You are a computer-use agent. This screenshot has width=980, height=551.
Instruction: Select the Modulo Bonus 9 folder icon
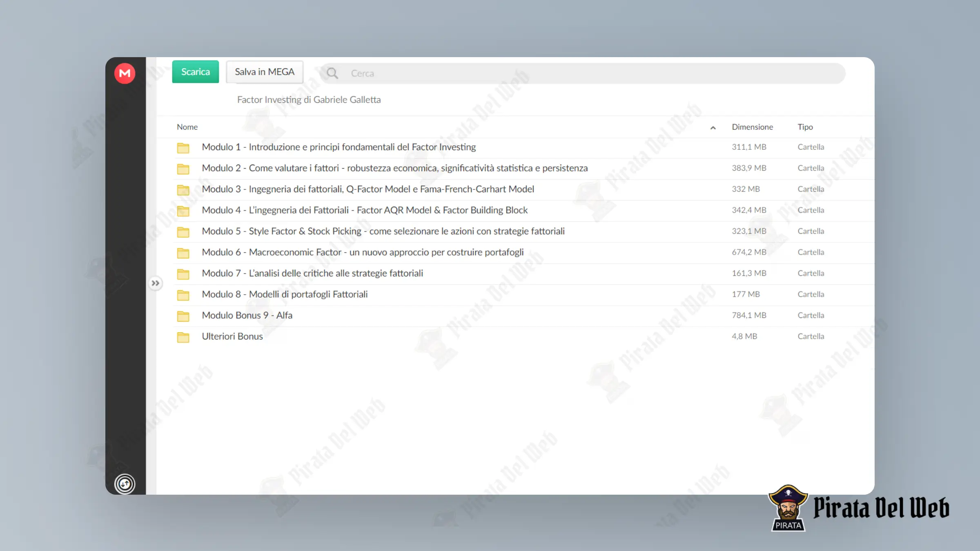point(183,316)
